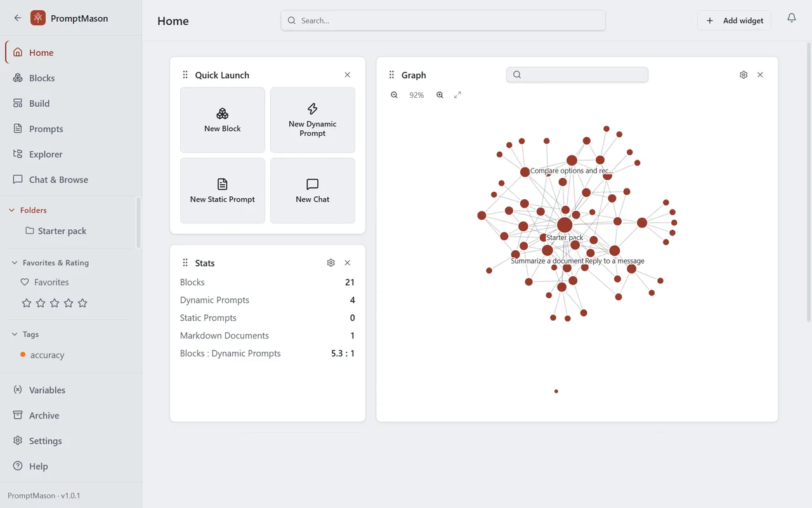Open the Variables page
Screen dimensions: 812x508
[70, 390]
